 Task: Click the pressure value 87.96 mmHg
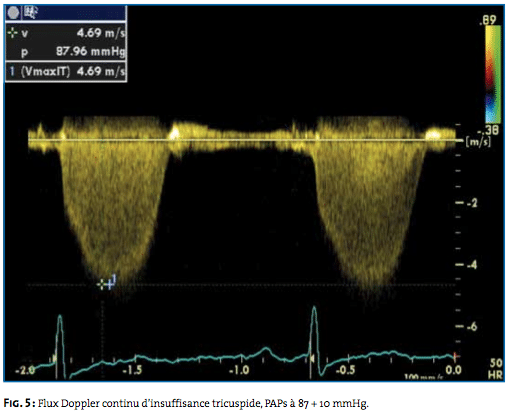[x=90, y=52]
